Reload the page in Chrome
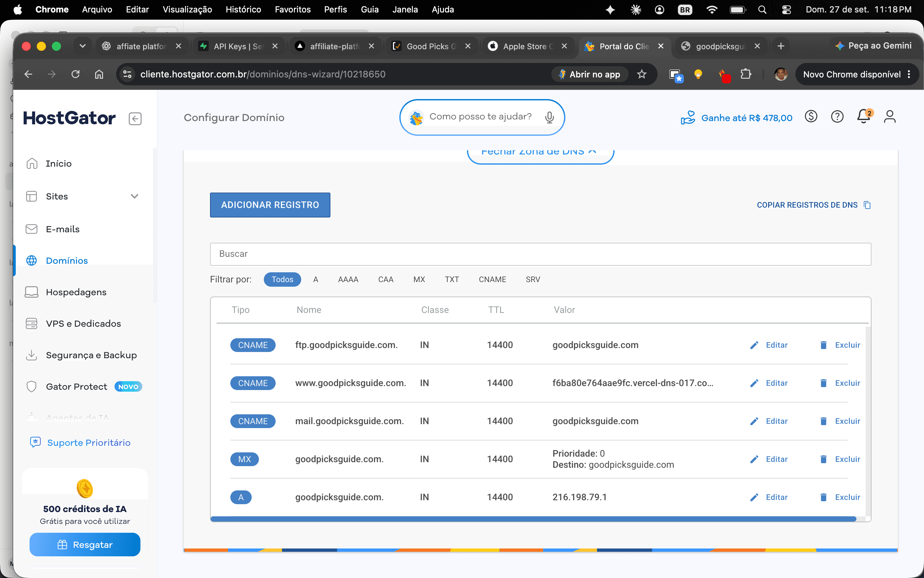The height and width of the screenshot is (578, 924). [x=75, y=74]
